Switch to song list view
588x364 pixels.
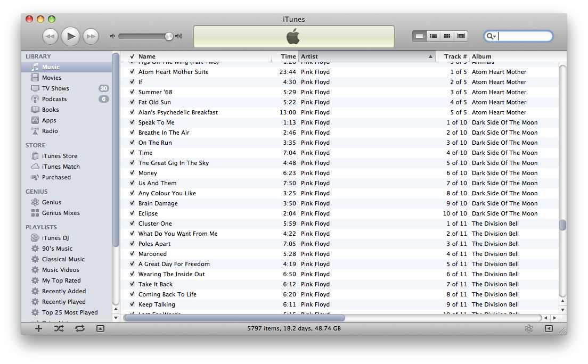419,36
